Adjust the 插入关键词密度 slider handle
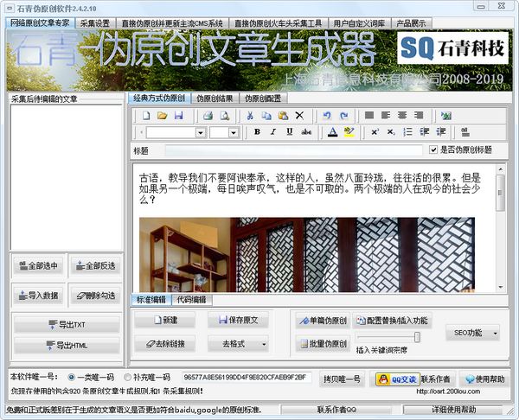519x420 pixels. tap(417, 337)
